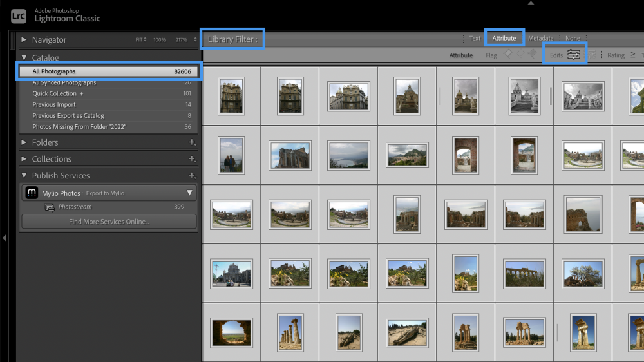Switch to the Text filter tab

point(475,39)
